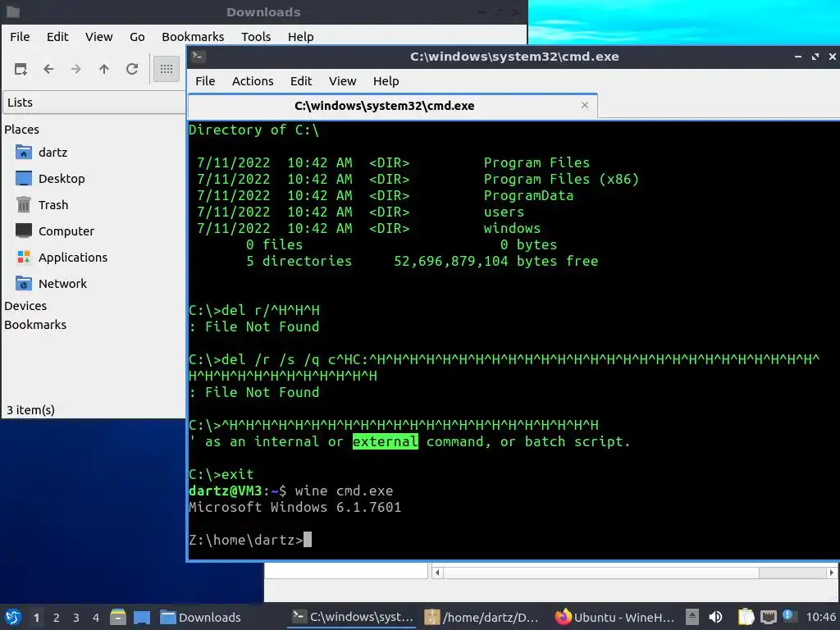Open the terminal's Edit menu
The height and width of the screenshot is (630, 840).
tap(301, 81)
